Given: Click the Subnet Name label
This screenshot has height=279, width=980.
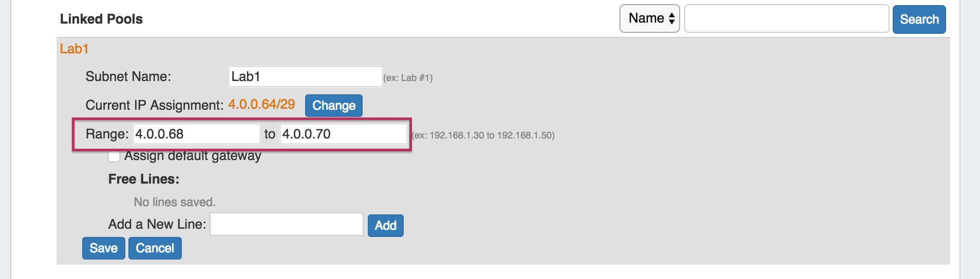Looking at the screenshot, I should coord(128,76).
